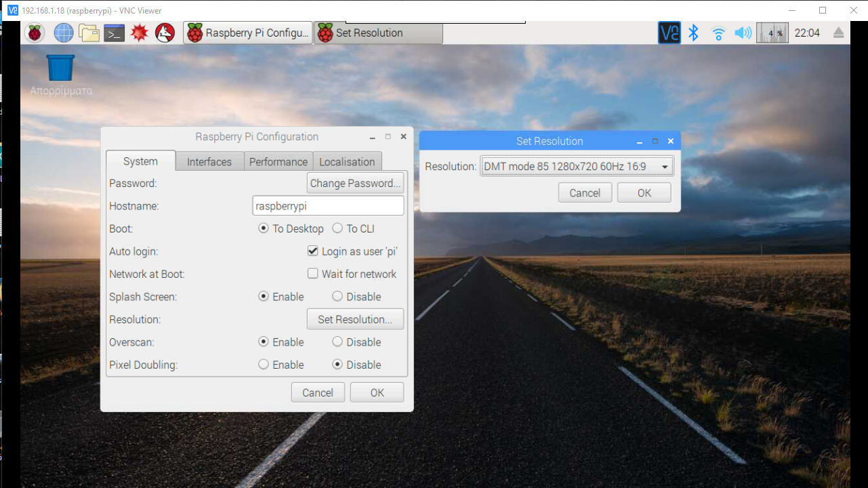Image resolution: width=868 pixels, height=488 pixels.
Task: Switch to the Localisation tab
Action: (347, 161)
